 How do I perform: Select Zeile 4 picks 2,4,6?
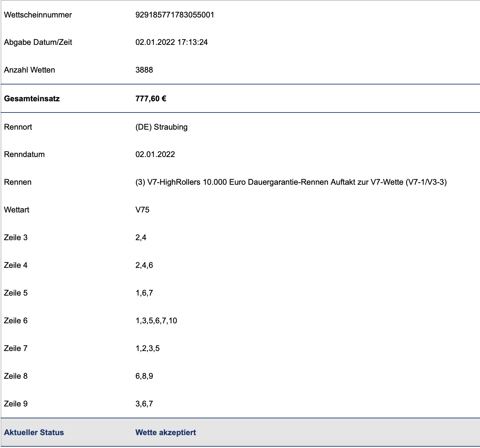144,265
